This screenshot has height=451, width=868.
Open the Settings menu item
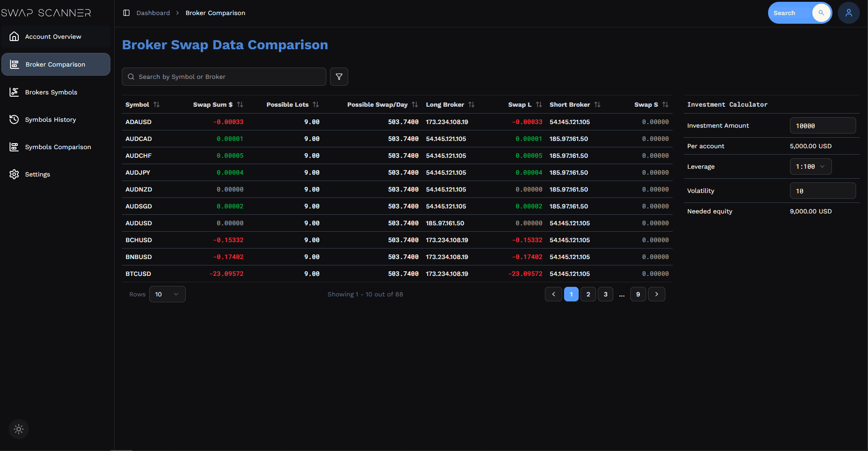pyautogui.click(x=37, y=174)
